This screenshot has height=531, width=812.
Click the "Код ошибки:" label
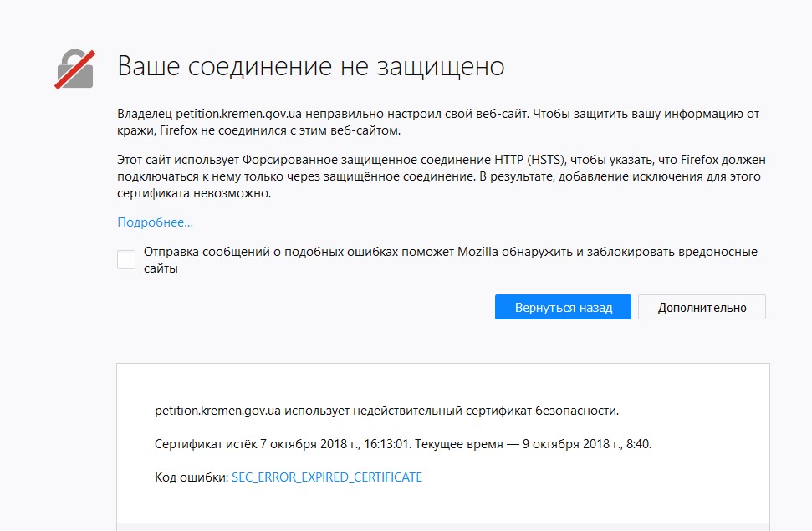[x=192, y=477]
